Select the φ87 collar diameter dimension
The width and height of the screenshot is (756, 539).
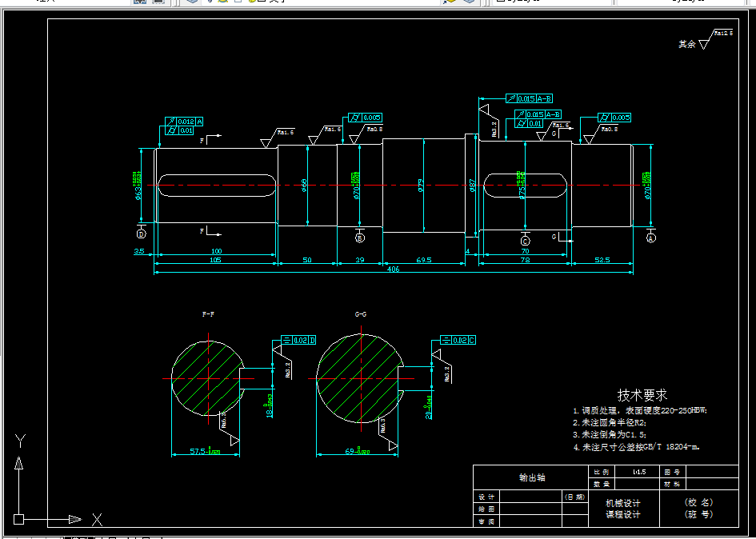[473, 186]
